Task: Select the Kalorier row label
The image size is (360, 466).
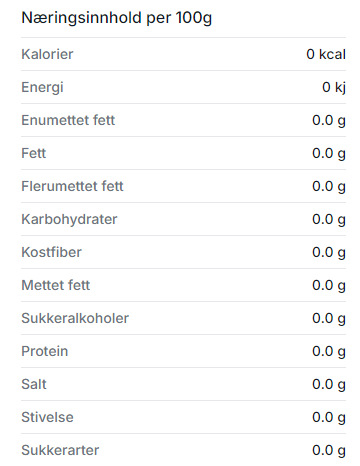Action: (47, 54)
